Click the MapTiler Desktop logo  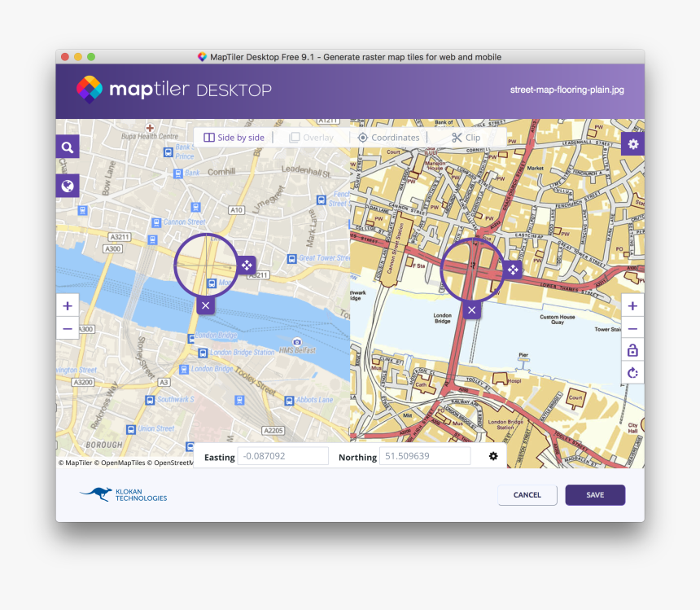click(x=173, y=90)
